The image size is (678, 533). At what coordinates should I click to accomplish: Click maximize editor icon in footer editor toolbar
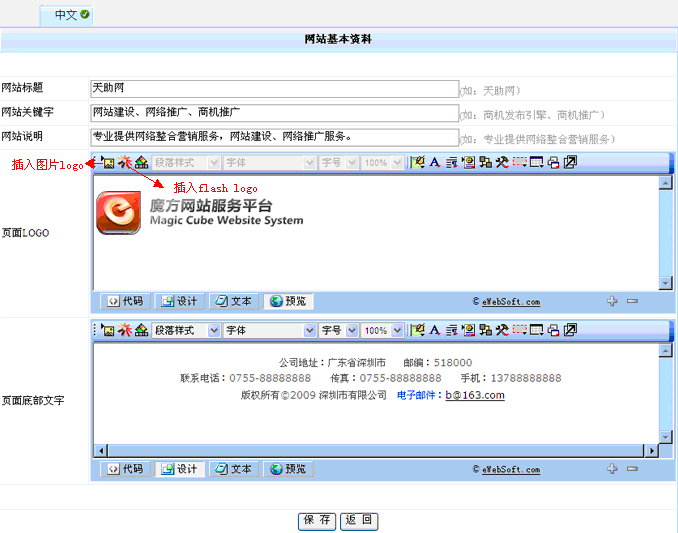click(570, 330)
